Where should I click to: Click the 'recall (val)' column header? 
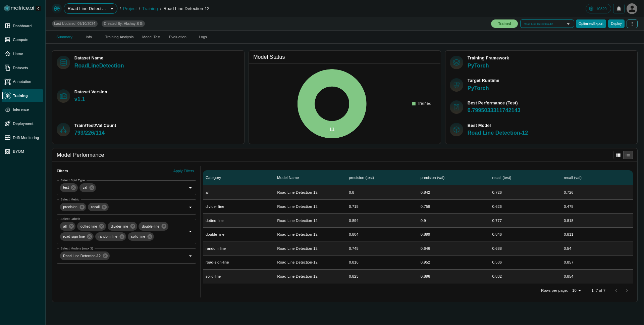coord(573,178)
